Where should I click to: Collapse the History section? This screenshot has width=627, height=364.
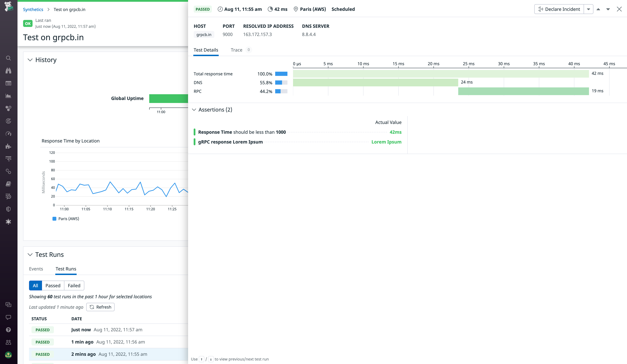30,60
